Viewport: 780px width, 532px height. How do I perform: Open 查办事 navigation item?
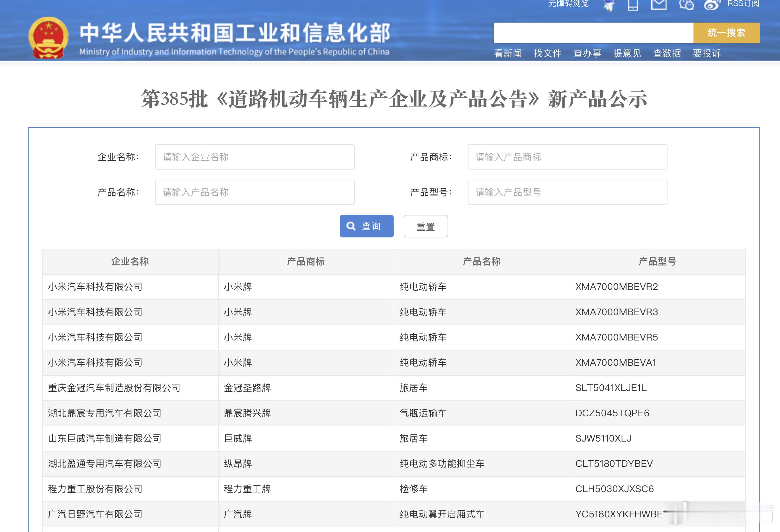tap(587, 53)
